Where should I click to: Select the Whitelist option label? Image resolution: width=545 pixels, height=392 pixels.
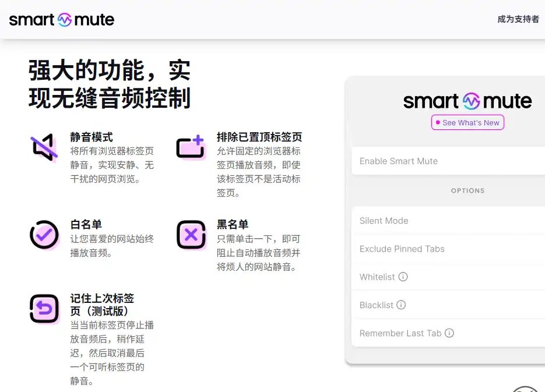[377, 277]
